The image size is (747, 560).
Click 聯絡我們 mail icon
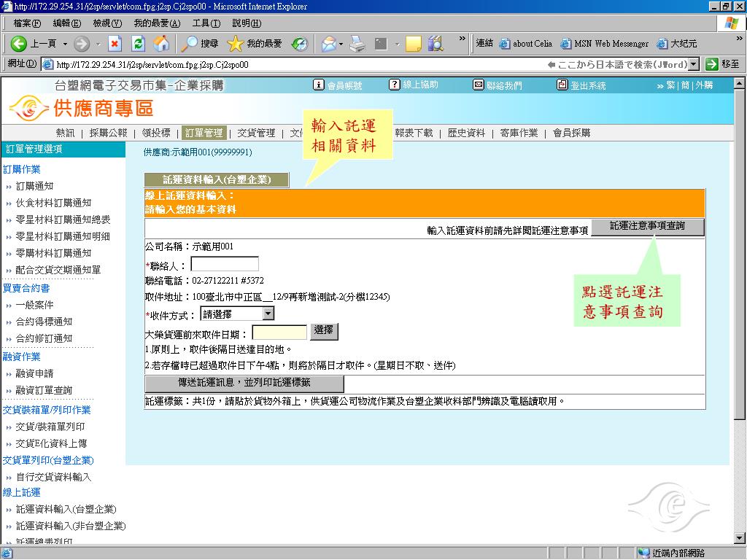point(479,85)
